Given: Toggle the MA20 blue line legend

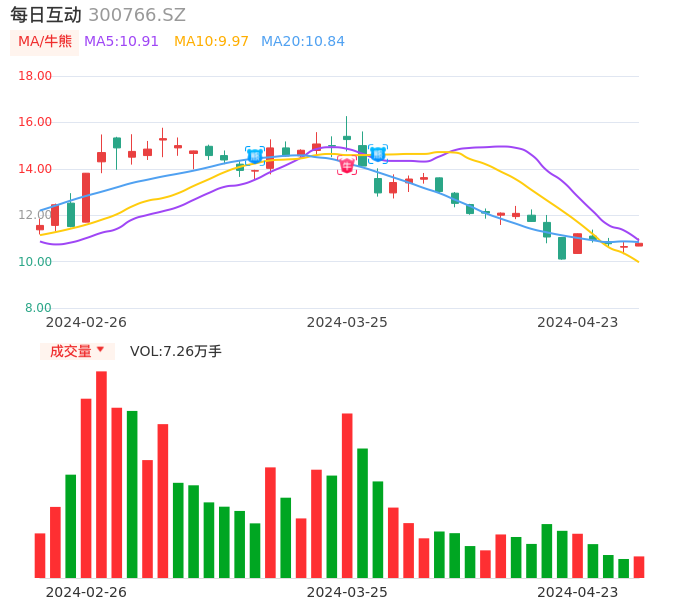Looking at the screenshot, I should click(302, 42).
